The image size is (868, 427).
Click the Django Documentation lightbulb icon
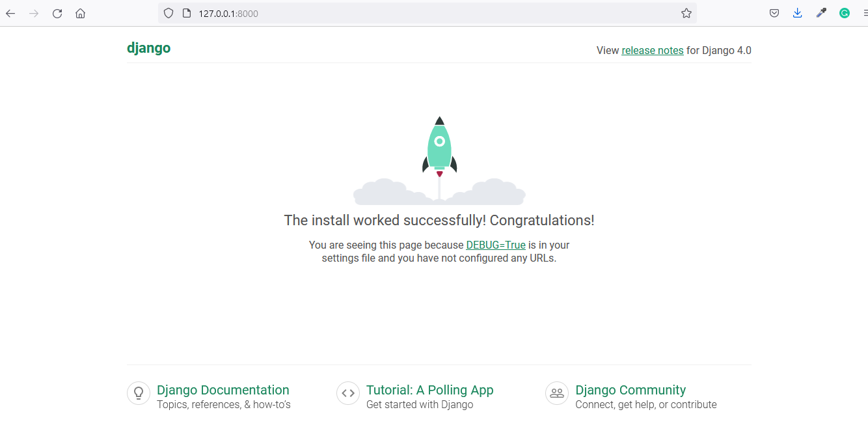point(139,393)
